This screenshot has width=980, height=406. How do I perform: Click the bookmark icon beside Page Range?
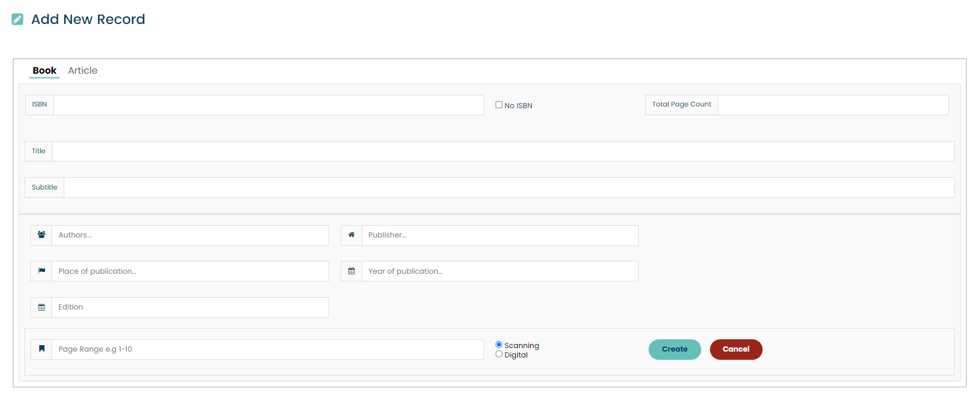click(41, 349)
